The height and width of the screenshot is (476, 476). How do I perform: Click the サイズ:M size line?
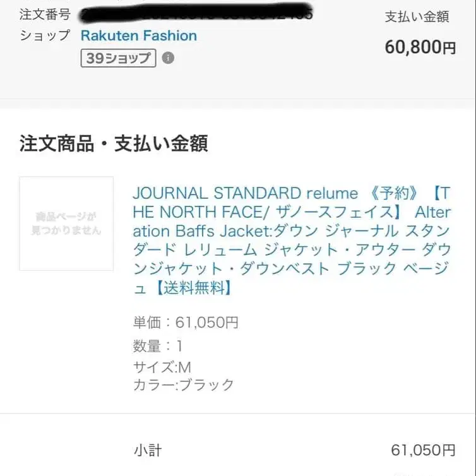[x=162, y=367]
